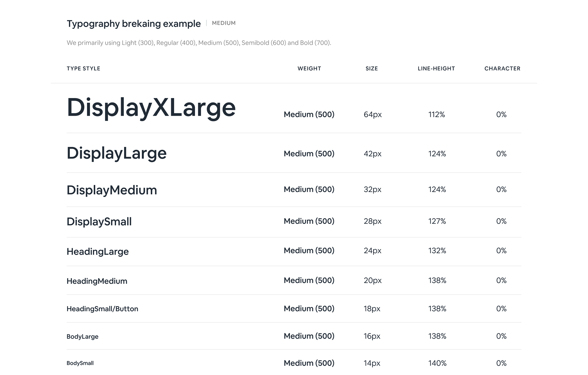Select the BodyLarge type sample
The width and height of the screenshot is (588, 375).
[x=82, y=336]
